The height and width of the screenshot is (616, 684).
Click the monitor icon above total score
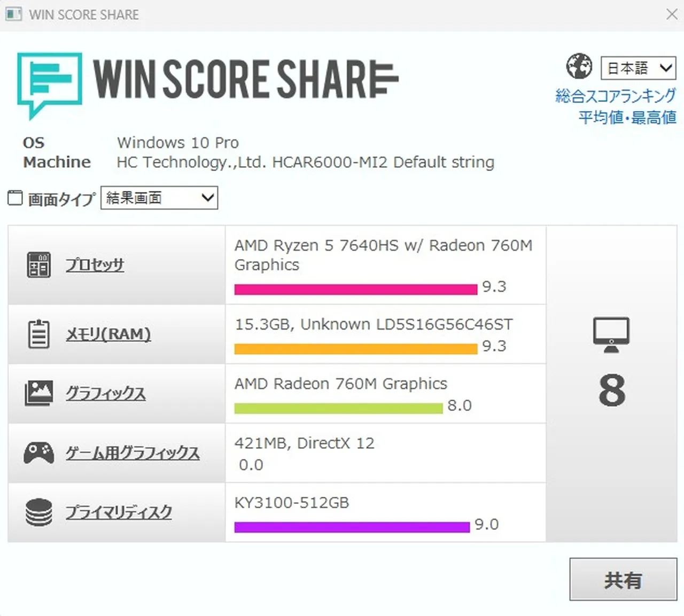[x=611, y=335]
